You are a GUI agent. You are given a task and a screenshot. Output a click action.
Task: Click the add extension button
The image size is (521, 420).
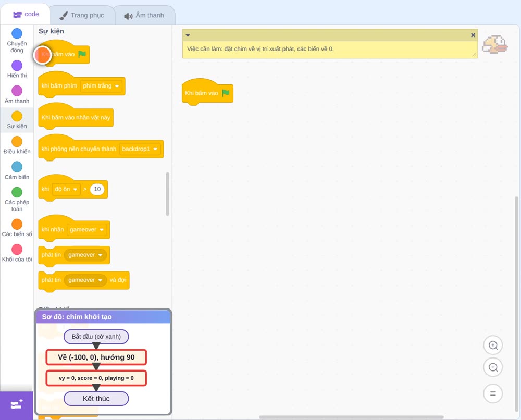pos(16,405)
